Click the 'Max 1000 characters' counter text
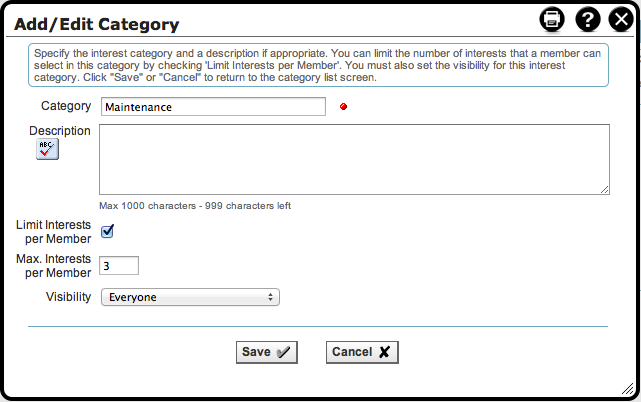The image size is (641, 402). pyautogui.click(x=196, y=206)
